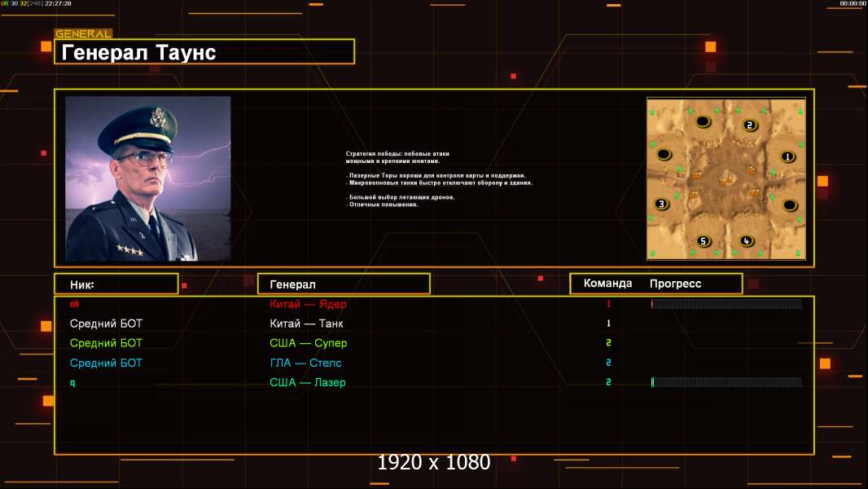Click the '00:00:00' timer

point(853,3)
